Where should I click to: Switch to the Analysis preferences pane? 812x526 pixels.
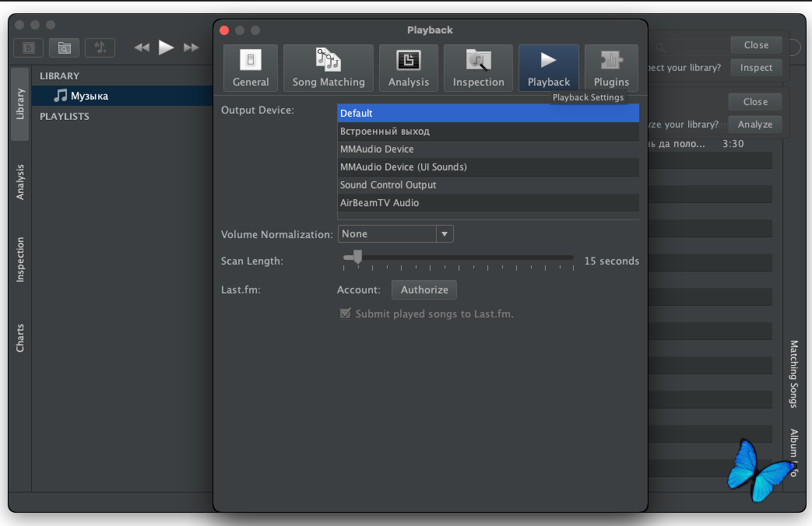point(409,68)
